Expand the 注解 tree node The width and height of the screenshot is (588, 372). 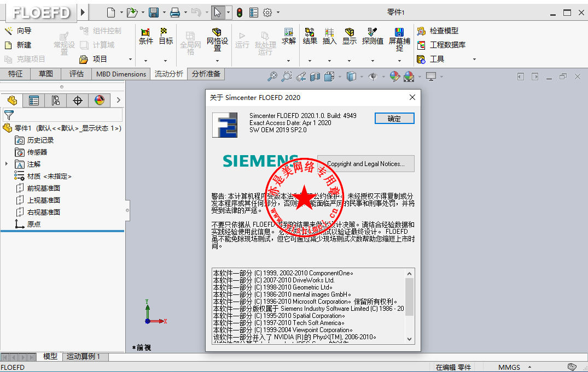point(6,164)
